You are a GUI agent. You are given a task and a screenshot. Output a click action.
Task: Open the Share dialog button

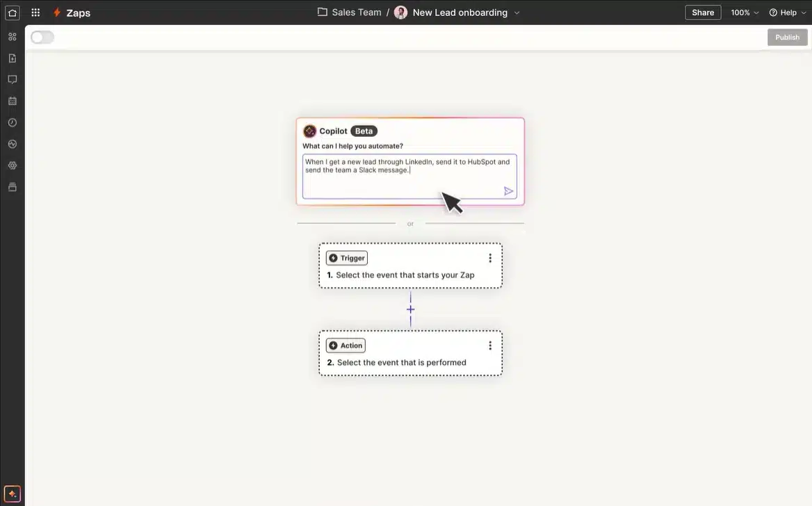pos(702,12)
